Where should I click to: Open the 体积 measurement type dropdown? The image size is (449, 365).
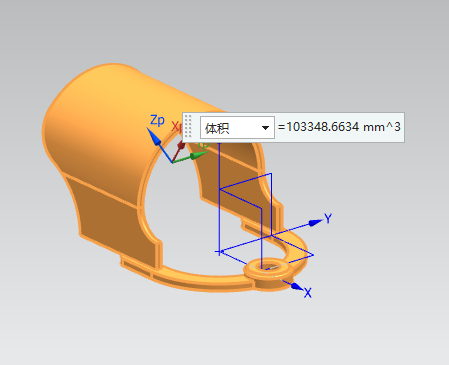tap(237, 127)
